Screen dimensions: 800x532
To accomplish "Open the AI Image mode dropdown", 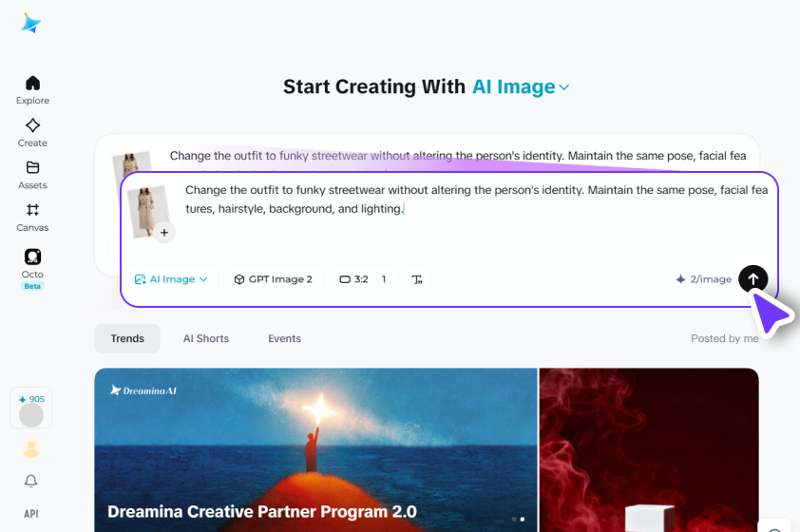I will (x=171, y=279).
